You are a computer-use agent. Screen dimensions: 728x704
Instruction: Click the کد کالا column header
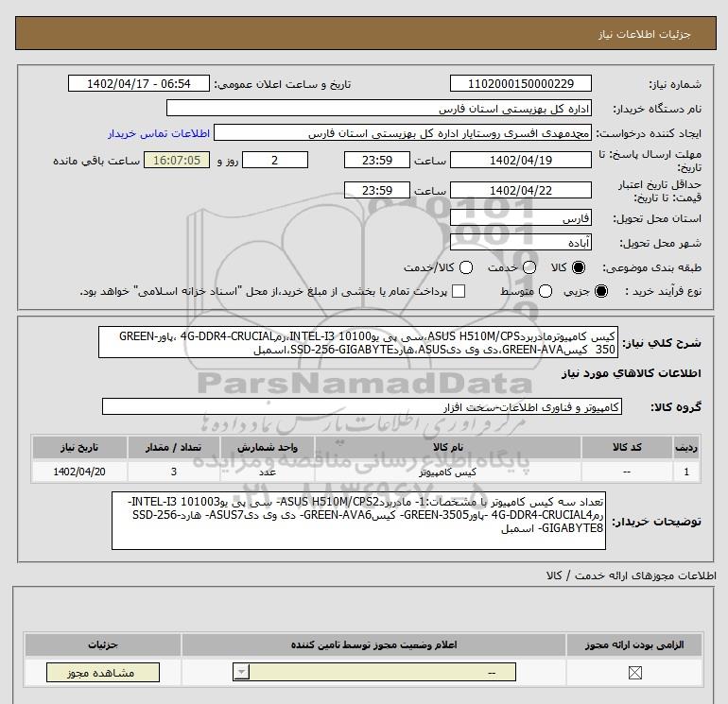click(627, 447)
